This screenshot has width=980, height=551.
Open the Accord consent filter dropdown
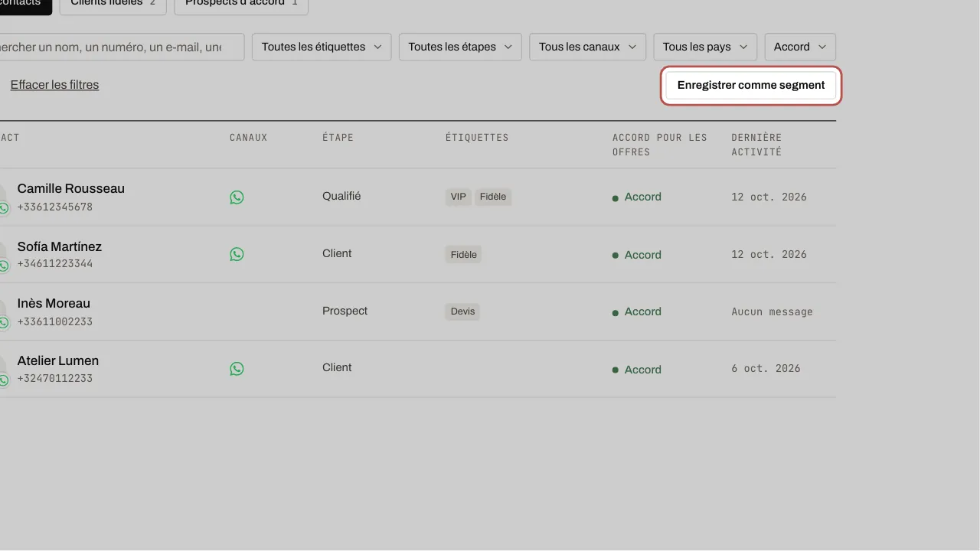pyautogui.click(x=800, y=47)
